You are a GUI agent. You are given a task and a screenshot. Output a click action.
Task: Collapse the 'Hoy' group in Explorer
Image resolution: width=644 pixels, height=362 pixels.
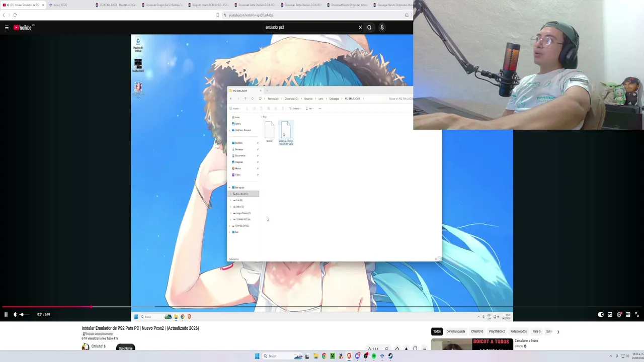click(x=262, y=117)
